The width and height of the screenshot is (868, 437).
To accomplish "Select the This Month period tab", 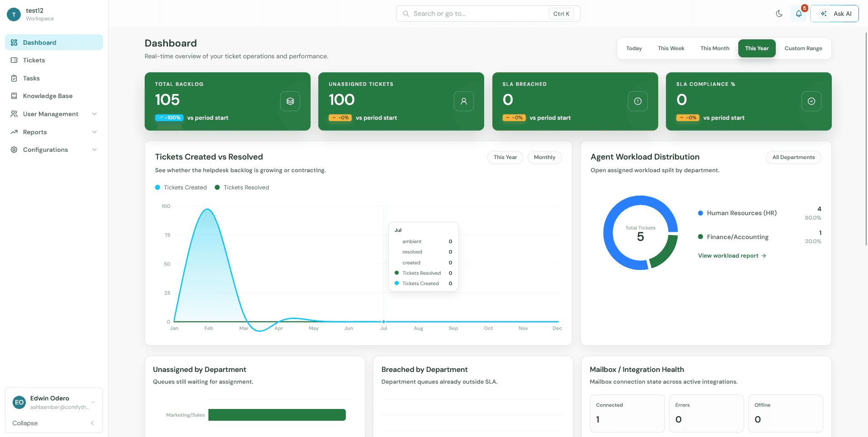I will [715, 48].
